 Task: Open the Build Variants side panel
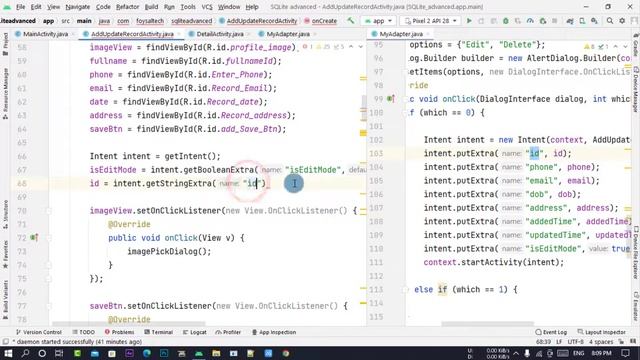point(5,301)
